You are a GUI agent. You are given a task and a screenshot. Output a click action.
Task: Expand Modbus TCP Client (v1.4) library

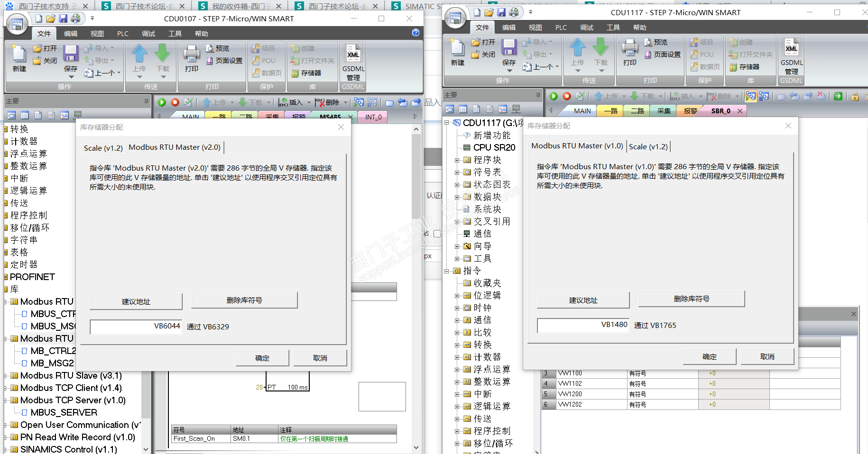(x=6, y=388)
